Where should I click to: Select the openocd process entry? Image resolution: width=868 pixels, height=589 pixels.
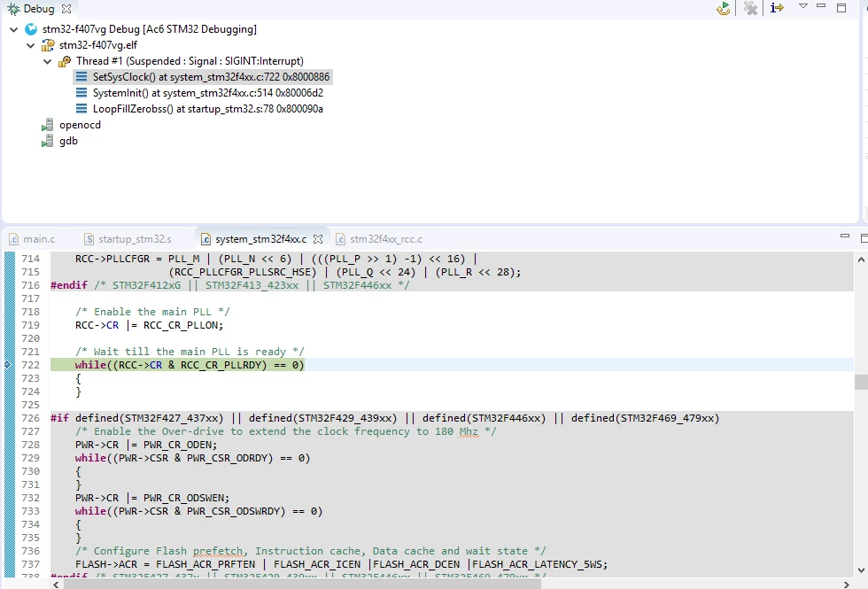click(x=80, y=125)
